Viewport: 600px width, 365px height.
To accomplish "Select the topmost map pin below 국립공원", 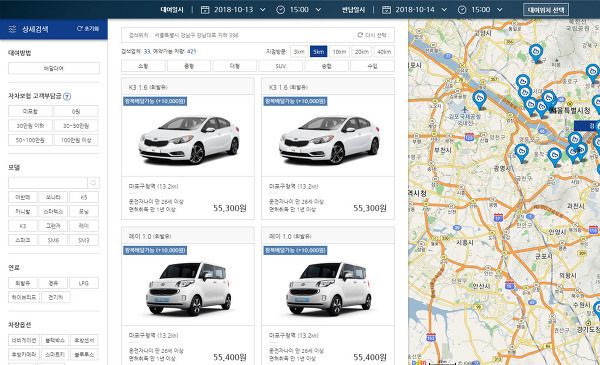I will tap(536, 53).
